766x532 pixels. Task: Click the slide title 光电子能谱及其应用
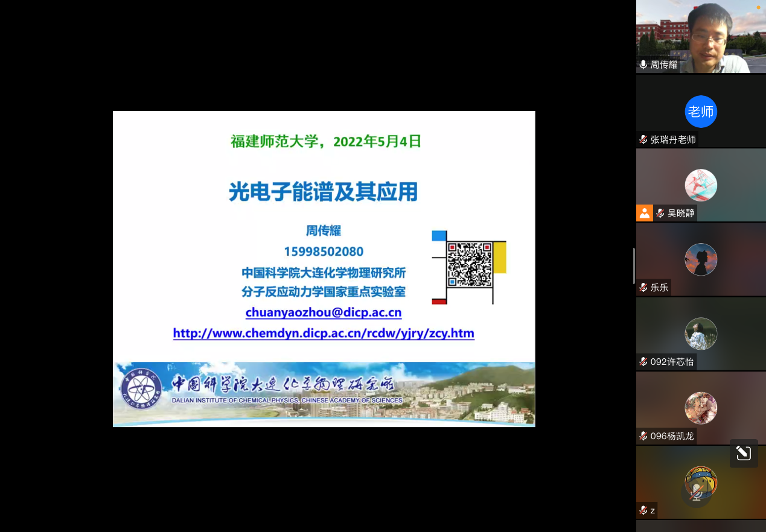click(324, 192)
